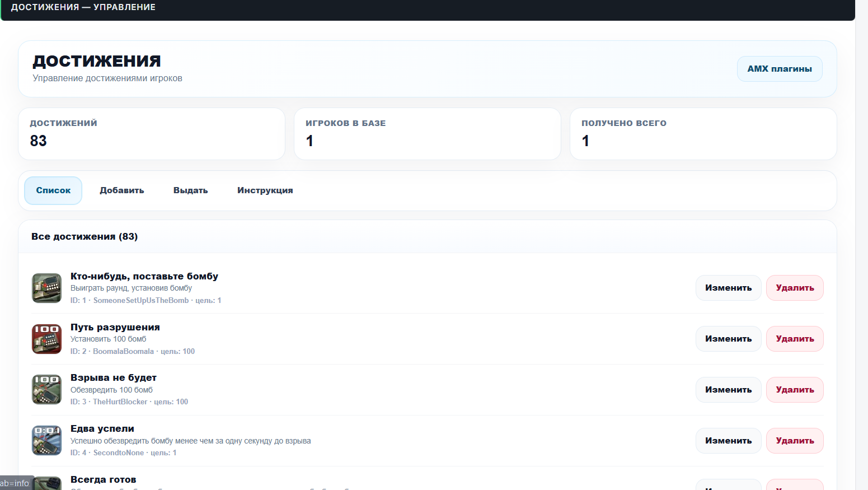868x490 pixels.
Task: Edit the Кто-нибудь, поставьте бомбу achievement
Action: [x=729, y=288]
